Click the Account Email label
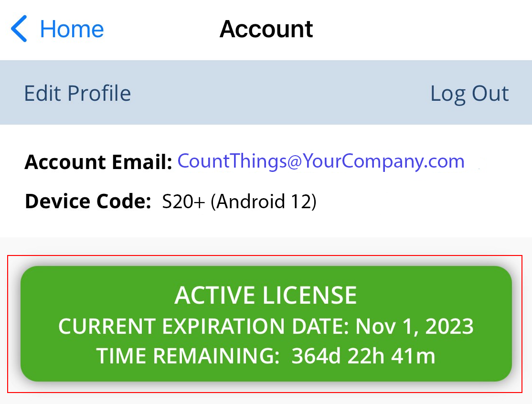532x404 pixels. [x=98, y=162]
